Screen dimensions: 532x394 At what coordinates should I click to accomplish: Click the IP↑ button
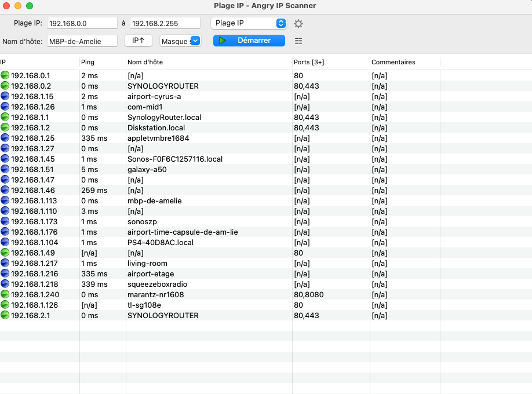(138, 41)
